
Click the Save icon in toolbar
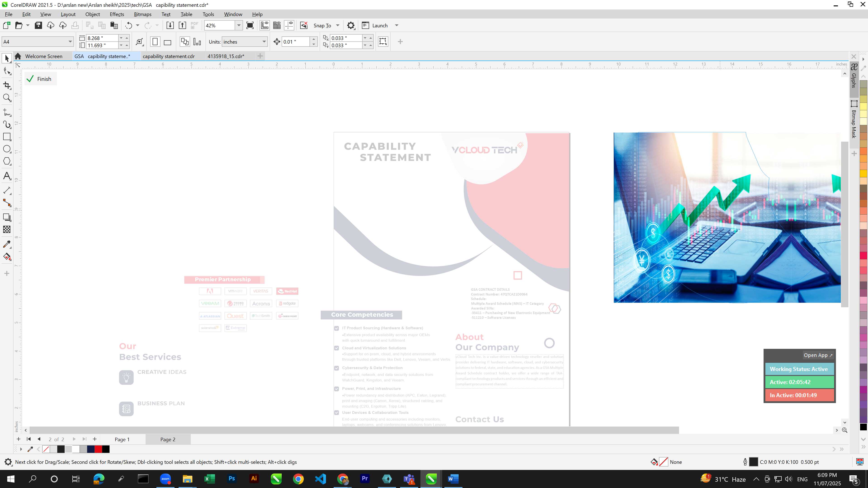38,25
